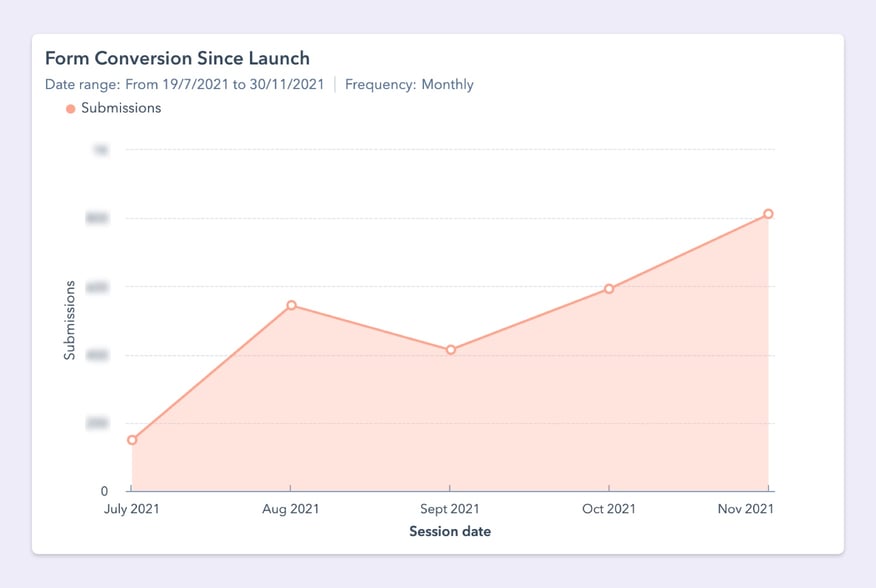Screen dimensions: 876x588
Task: Click the 'Nov 2021' axis label
Action: (x=746, y=509)
